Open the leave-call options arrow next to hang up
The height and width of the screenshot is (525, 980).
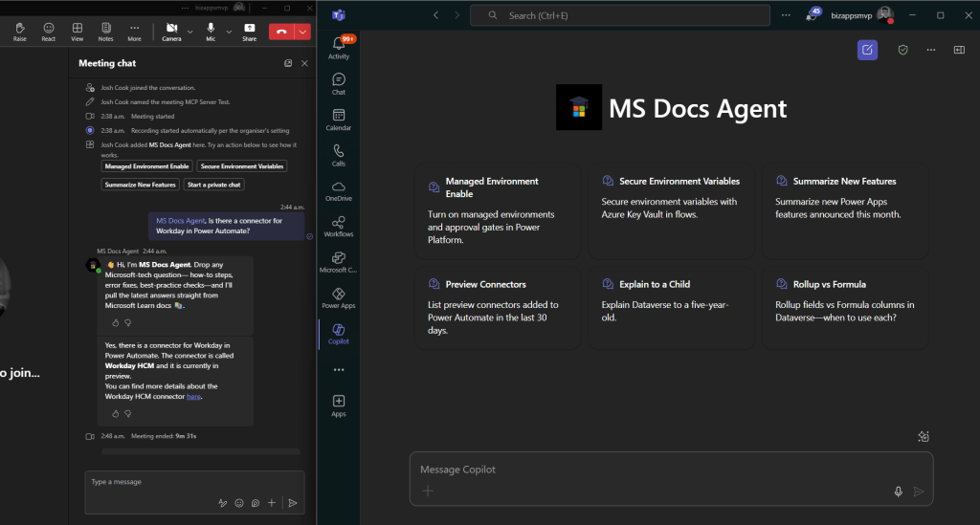tap(304, 31)
